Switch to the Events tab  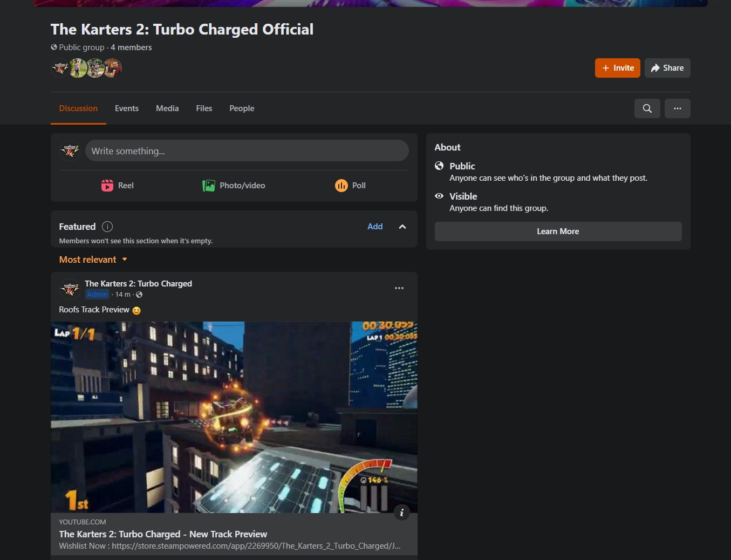[x=127, y=108]
